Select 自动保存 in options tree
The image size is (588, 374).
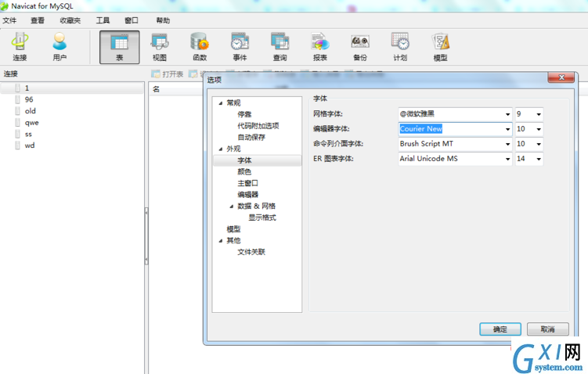click(251, 137)
